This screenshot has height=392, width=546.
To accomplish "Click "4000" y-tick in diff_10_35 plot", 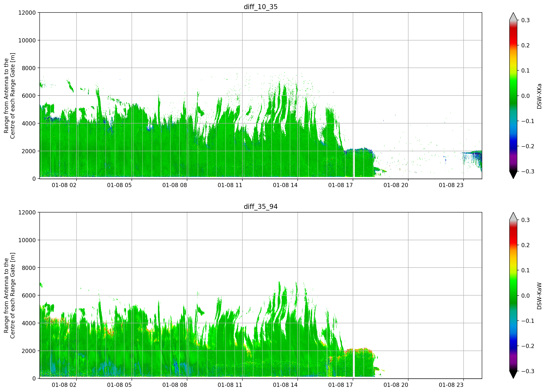I will [x=29, y=123].
